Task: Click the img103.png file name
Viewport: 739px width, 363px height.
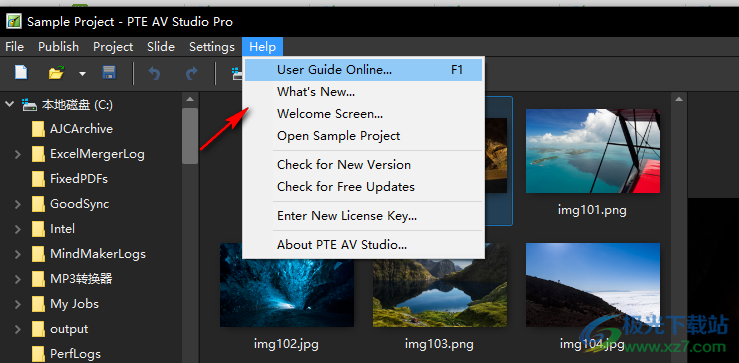Action: point(439,344)
